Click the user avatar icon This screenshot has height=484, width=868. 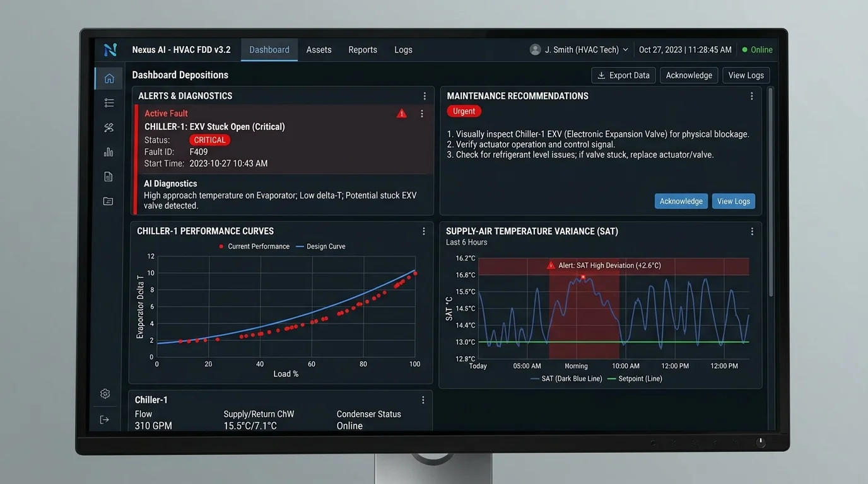536,49
